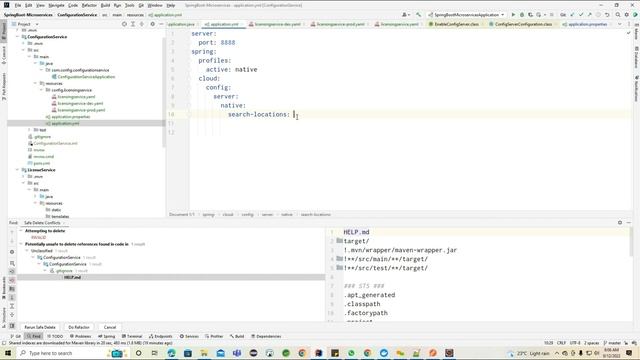This screenshot has height=360, width=640.
Task: Open Search Everywhere magnifier icon
Action: [618, 15]
